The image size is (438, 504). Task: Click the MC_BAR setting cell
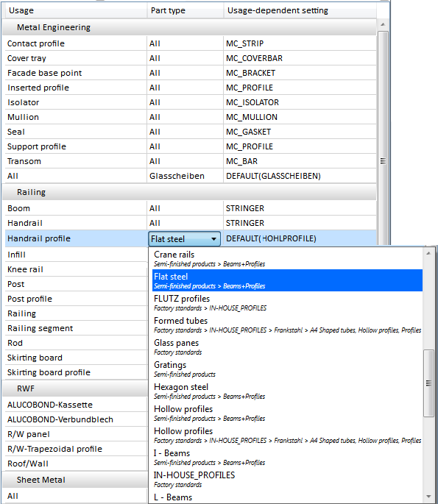coord(300,161)
